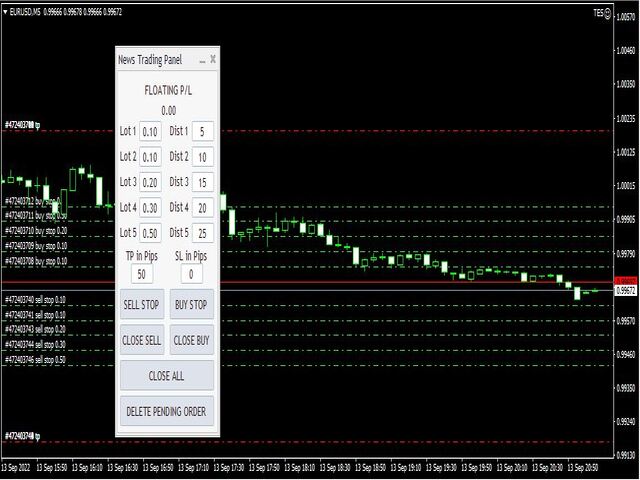Select order label #472403743 sell stop 0.20
This screenshot has width=640, height=480.
click(x=36, y=329)
